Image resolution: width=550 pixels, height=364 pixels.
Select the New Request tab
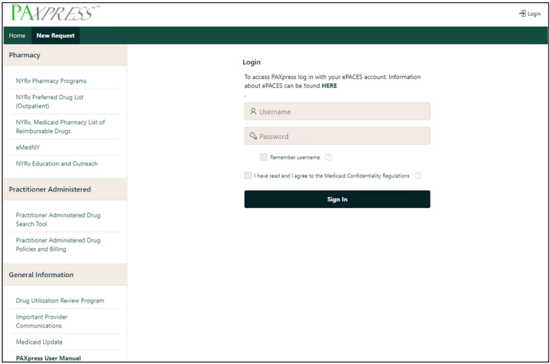(x=55, y=35)
